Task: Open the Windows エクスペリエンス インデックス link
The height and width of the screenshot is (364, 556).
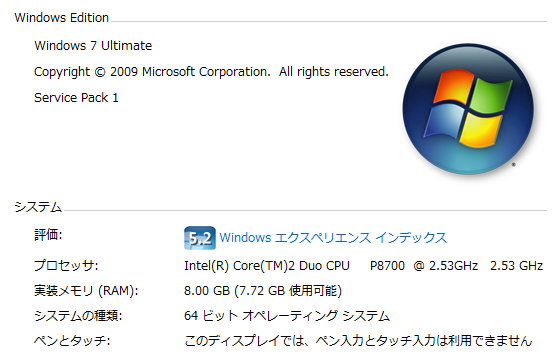Action: (333, 237)
